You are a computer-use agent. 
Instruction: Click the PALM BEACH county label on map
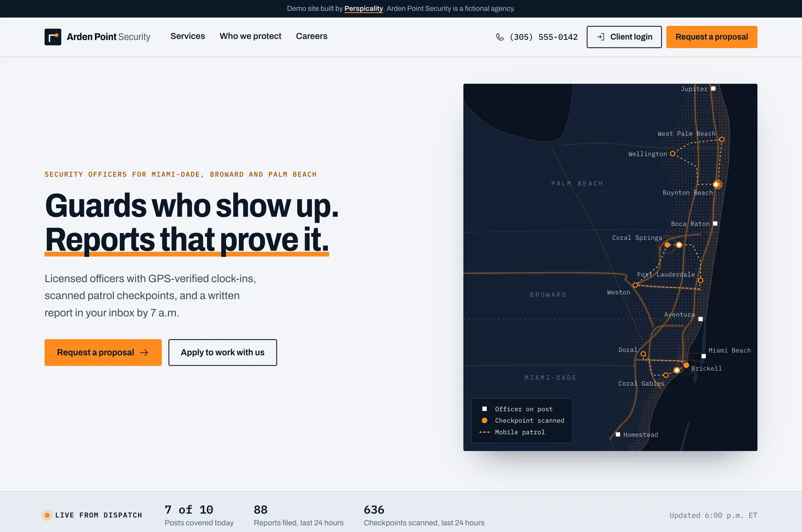click(577, 183)
